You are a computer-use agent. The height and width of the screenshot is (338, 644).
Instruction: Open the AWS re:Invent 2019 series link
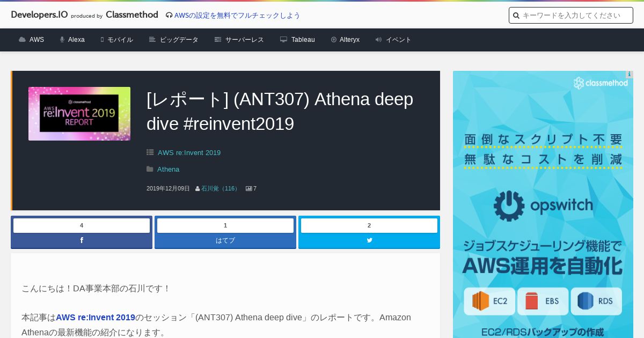[189, 153]
